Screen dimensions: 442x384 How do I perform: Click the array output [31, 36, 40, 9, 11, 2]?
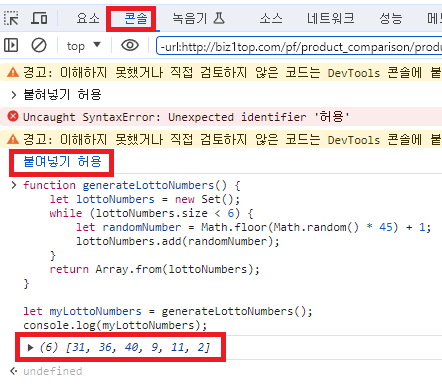coord(138,347)
